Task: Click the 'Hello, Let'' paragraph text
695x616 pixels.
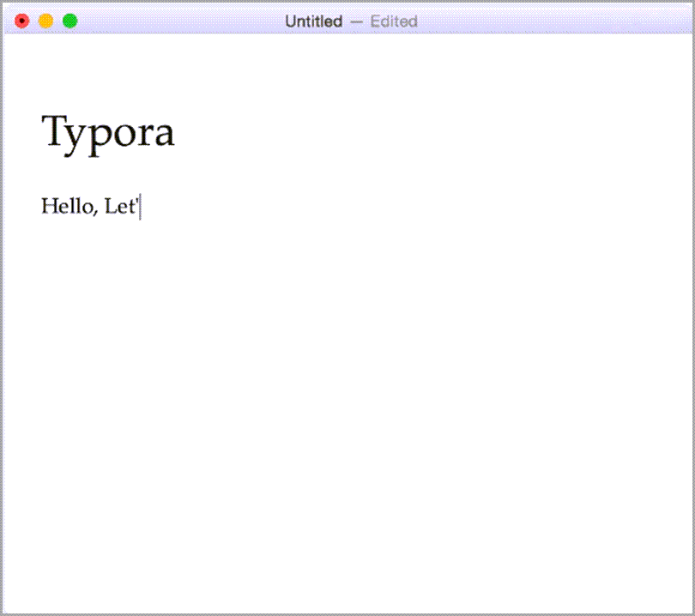Action: 90,207
